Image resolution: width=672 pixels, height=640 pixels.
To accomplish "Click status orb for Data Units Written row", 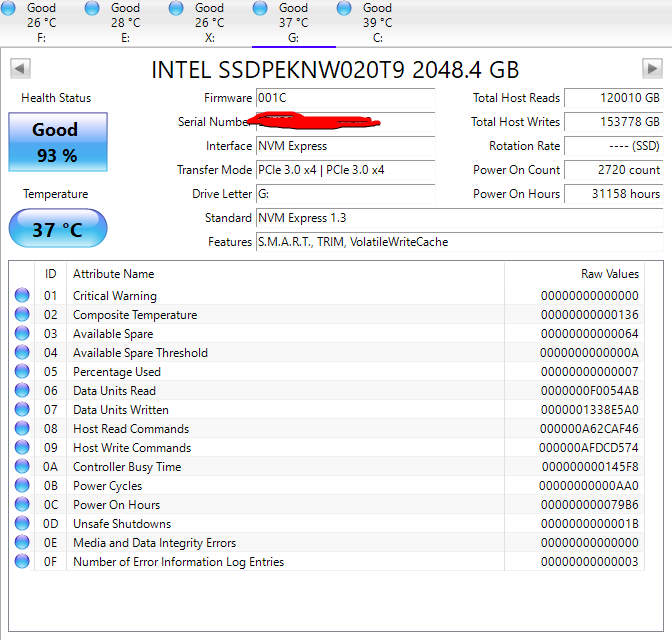I will [22, 409].
